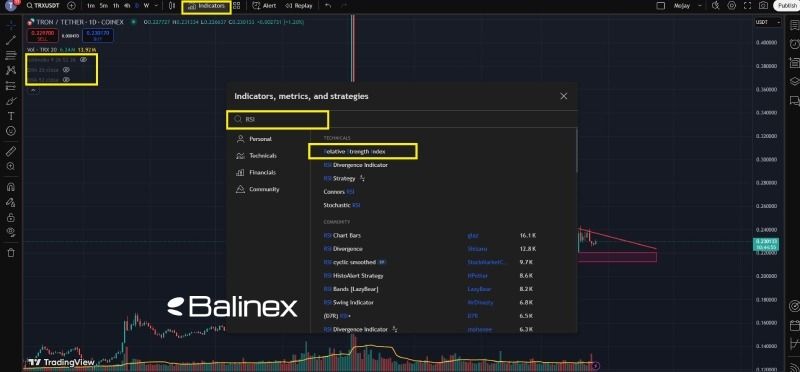800x372 pixels.
Task: Toggle visibility of first EMA close indicator
Action: pos(66,69)
